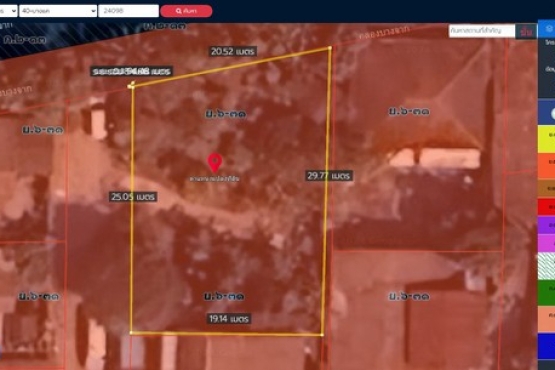Select the bottom-left yellow vertex of the parcel

(x=131, y=332)
